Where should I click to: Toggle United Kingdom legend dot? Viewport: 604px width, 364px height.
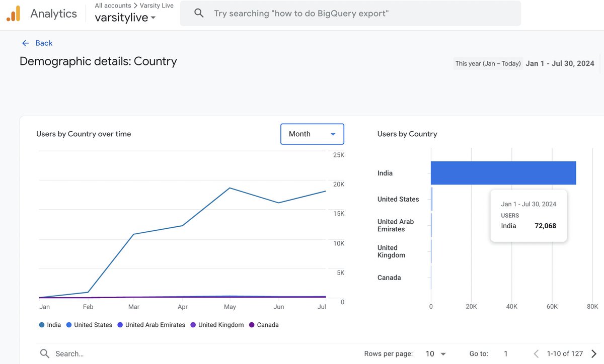193,325
